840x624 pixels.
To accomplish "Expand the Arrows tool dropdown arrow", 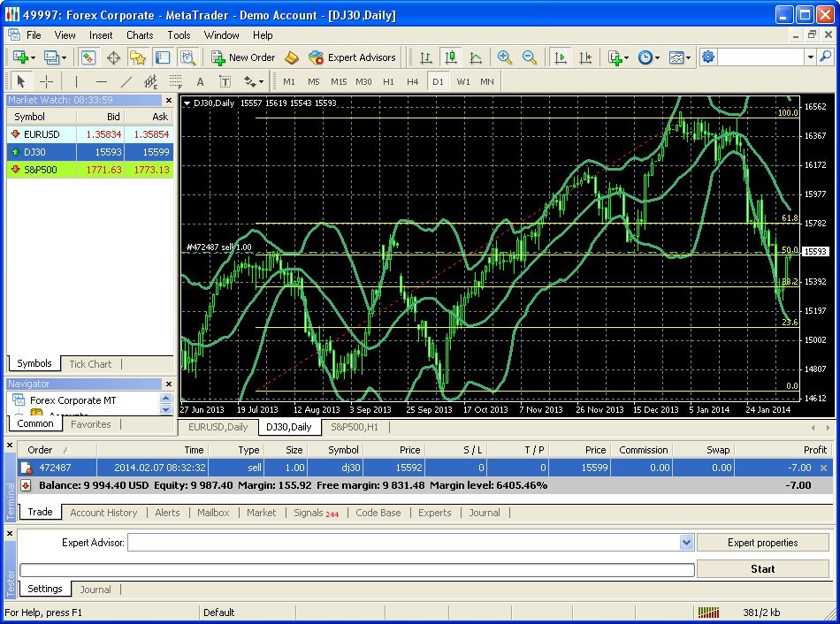I will click(x=262, y=82).
